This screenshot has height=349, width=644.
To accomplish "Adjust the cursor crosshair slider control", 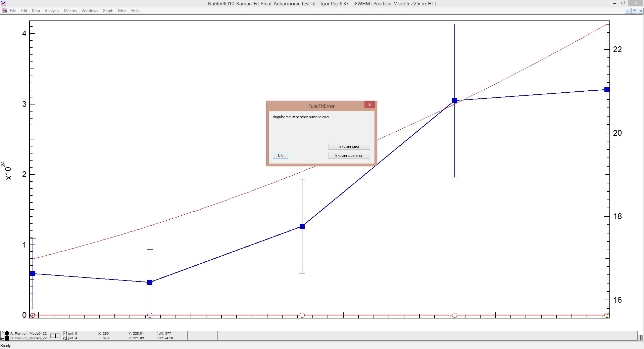I will pos(55,336).
